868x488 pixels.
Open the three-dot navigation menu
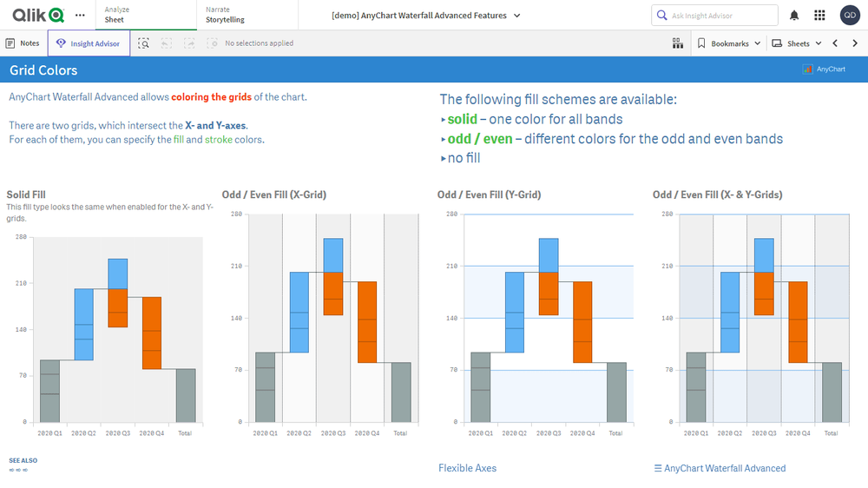click(81, 15)
